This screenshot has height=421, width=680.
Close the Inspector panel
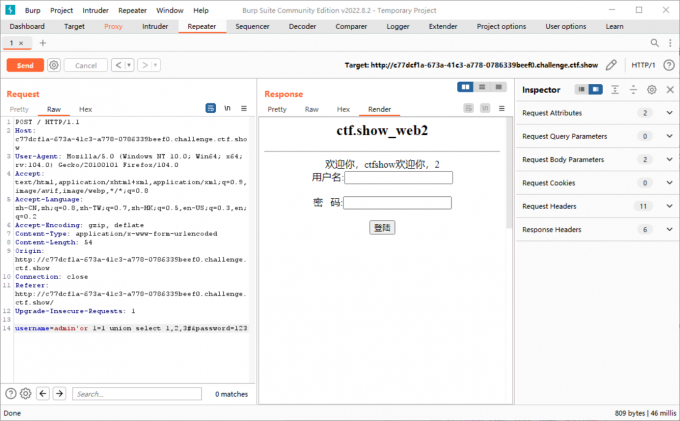(670, 89)
